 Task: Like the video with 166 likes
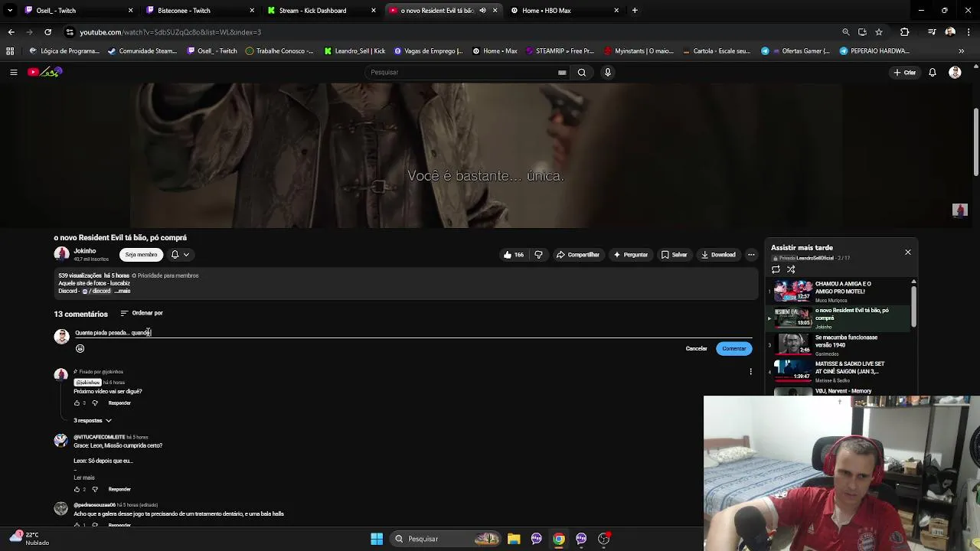(x=514, y=255)
